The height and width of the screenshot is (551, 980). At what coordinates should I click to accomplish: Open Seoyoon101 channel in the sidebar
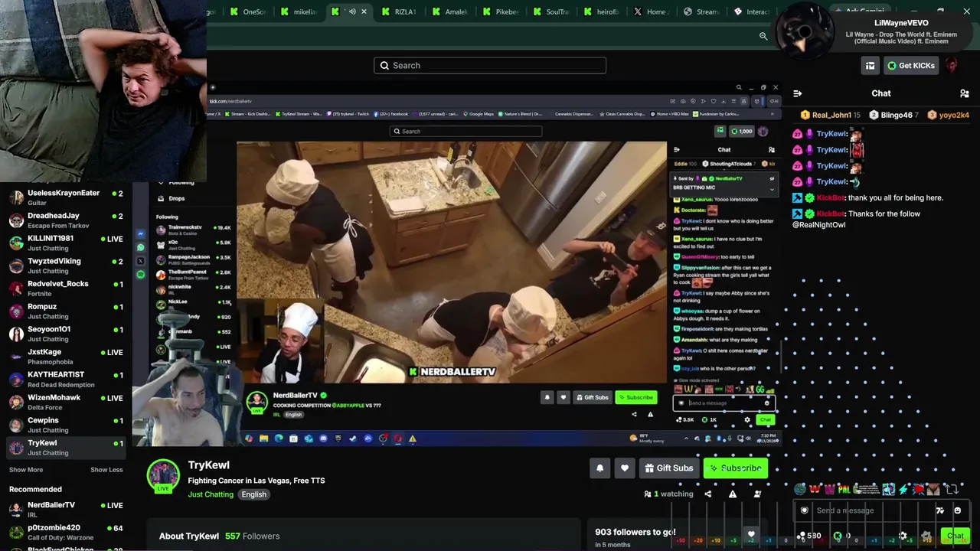coord(66,334)
